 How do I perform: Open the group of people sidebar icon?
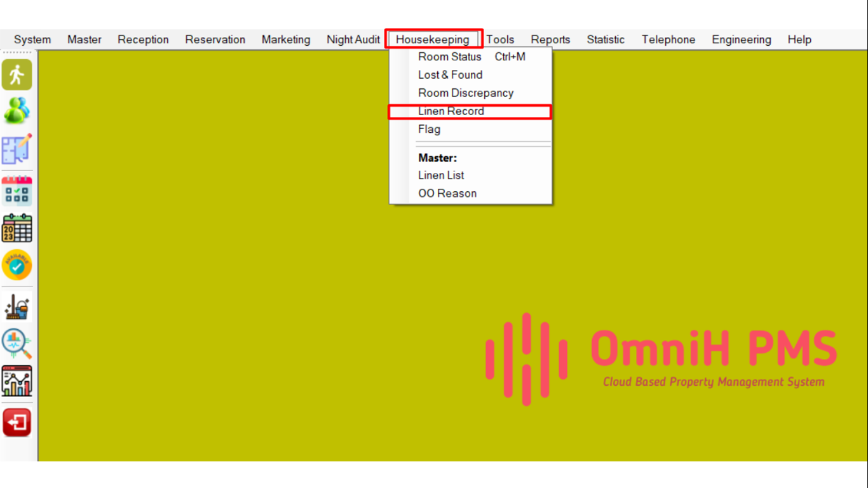(x=17, y=111)
